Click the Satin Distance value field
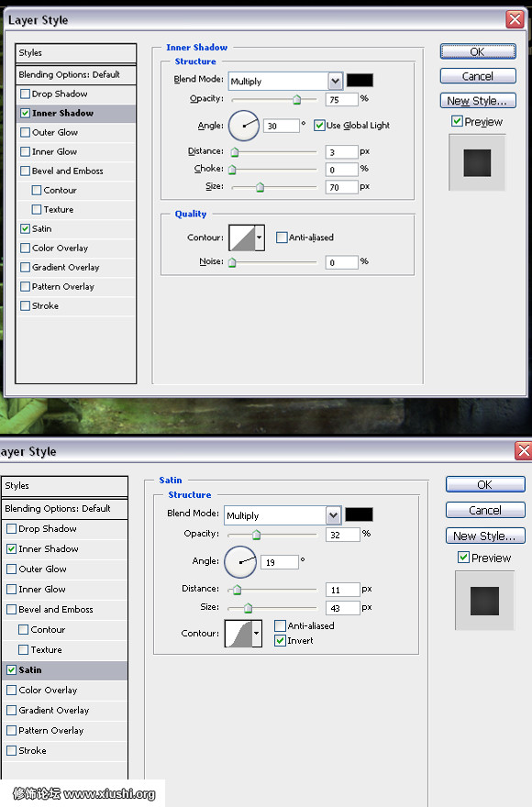The image size is (532, 807). pyautogui.click(x=342, y=590)
